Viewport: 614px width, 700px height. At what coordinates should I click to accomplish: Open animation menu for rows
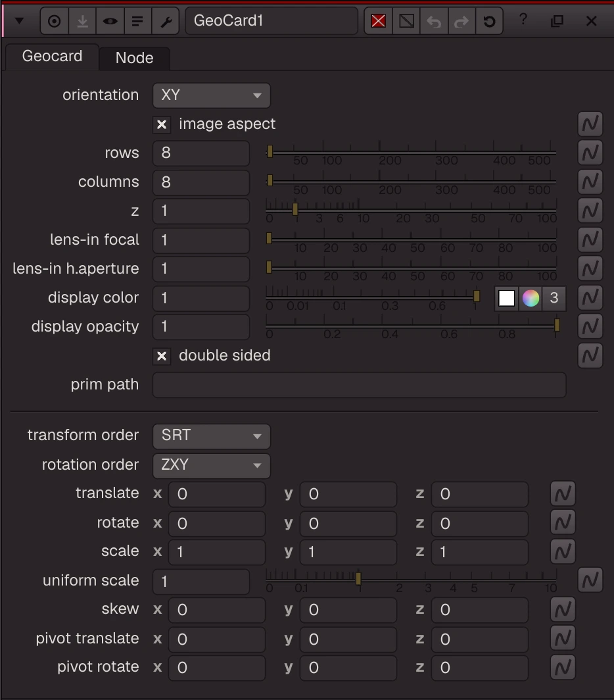(x=590, y=153)
